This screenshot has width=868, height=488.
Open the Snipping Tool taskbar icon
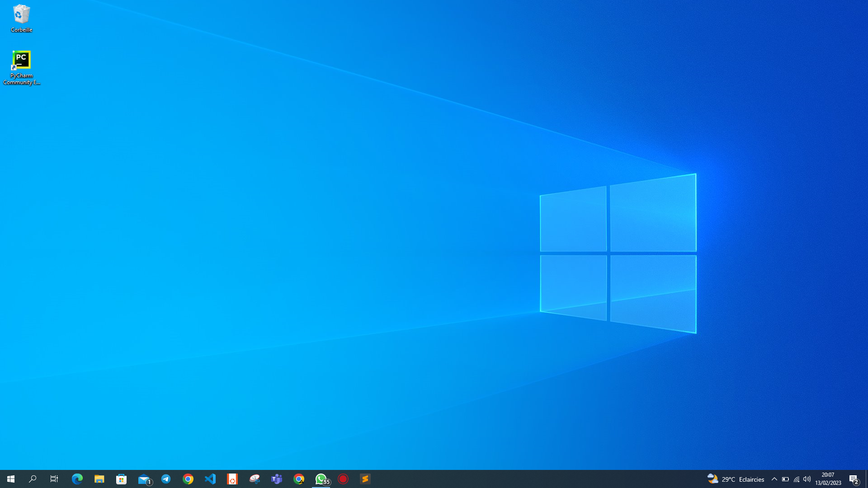255,479
